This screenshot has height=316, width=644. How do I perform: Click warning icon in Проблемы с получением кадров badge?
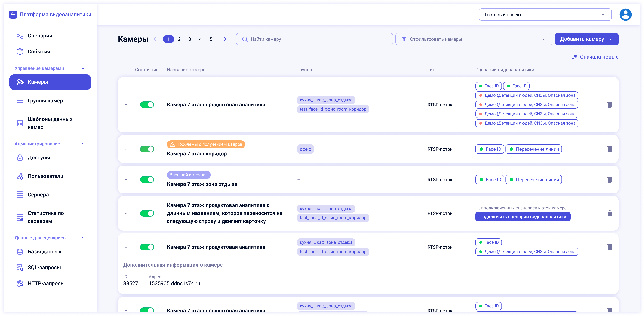pos(172,144)
